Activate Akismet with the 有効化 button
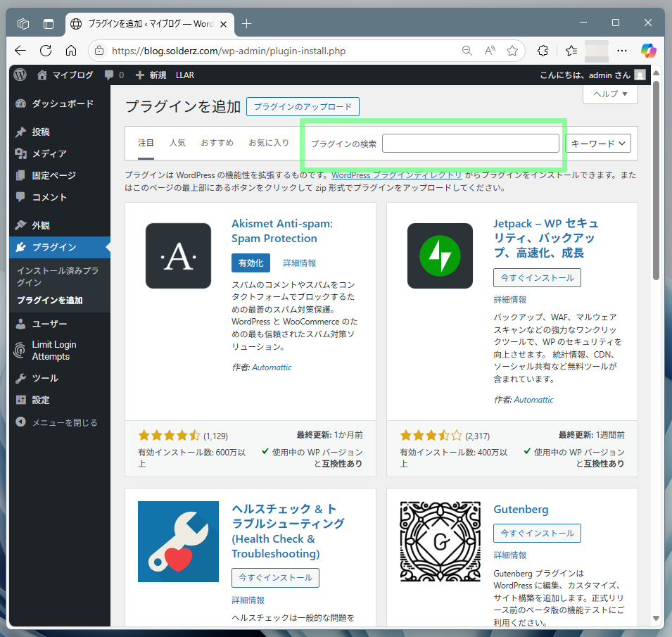This screenshot has width=672, height=637. pyautogui.click(x=251, y=263)
